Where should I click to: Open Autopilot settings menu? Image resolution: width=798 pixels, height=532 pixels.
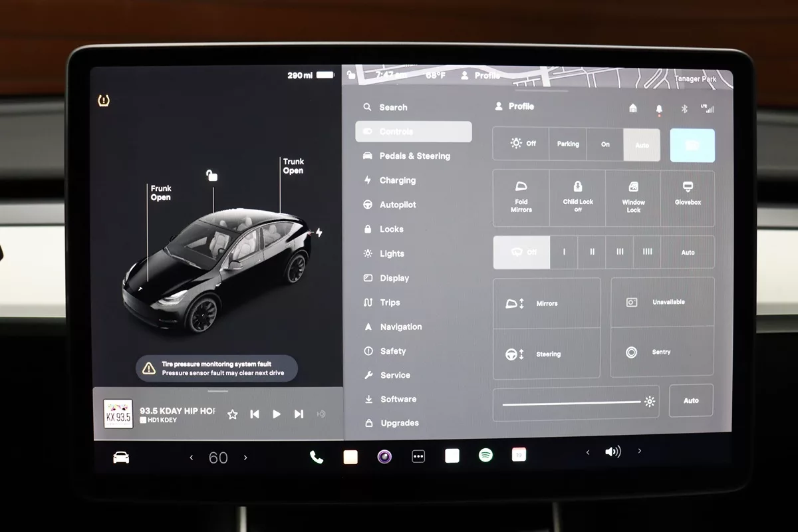[398, 205]
